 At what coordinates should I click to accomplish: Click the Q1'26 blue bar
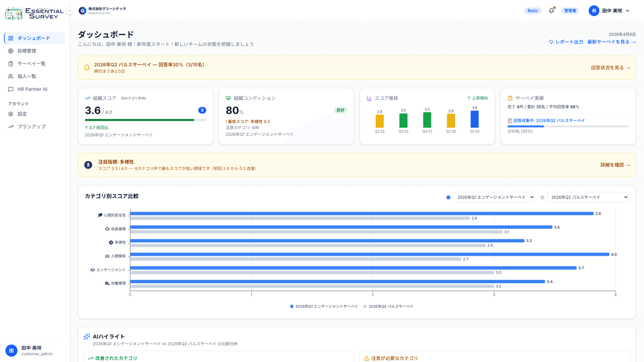tap(474, 119)
